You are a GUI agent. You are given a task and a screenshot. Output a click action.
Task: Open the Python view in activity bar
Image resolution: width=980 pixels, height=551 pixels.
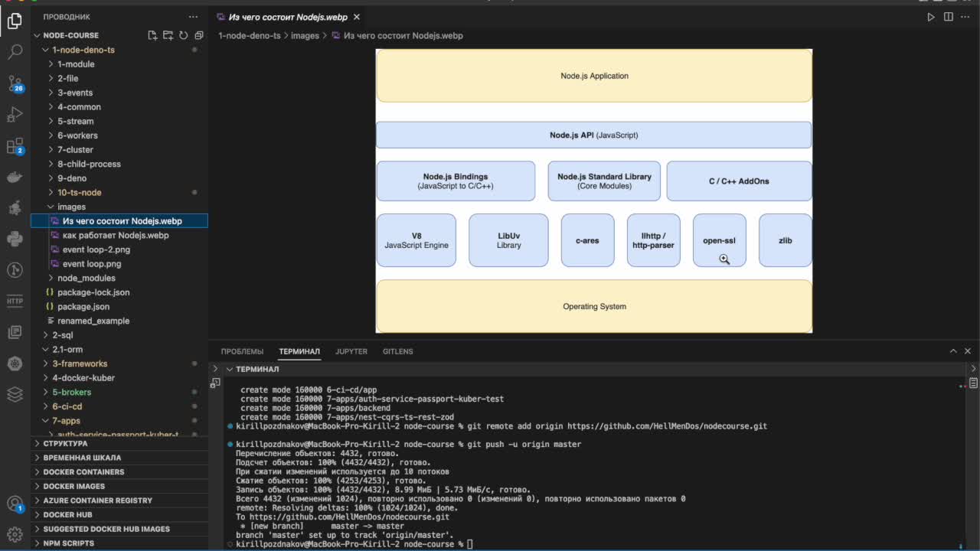[x=15, y=239]
